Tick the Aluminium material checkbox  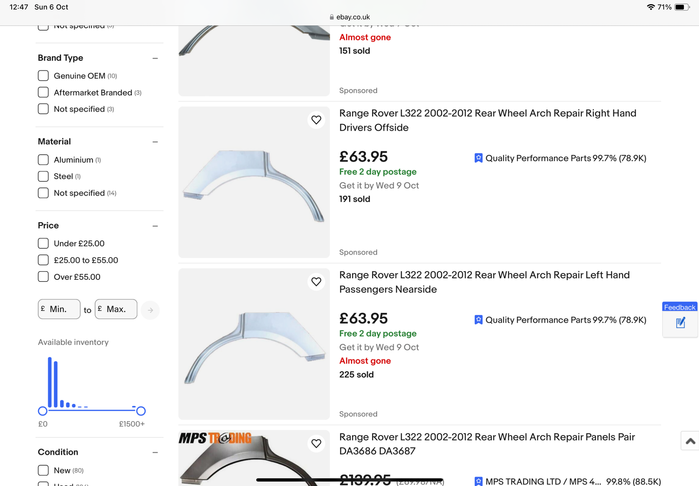tap(43, 160)
